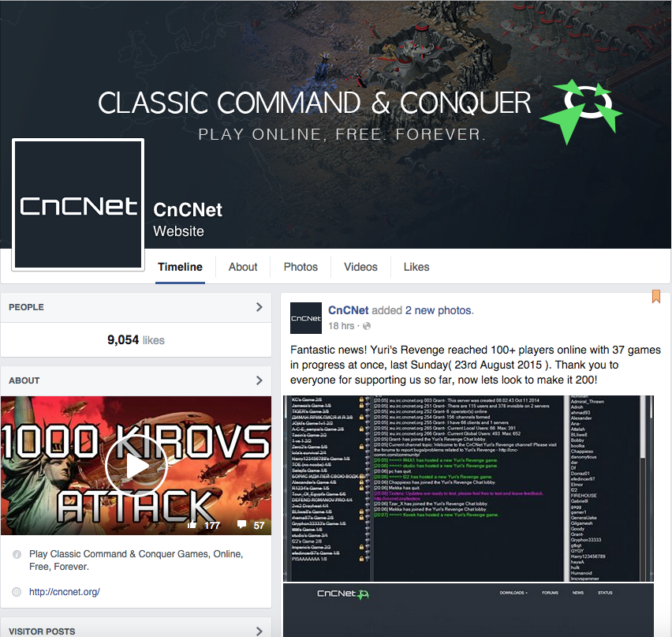
Task: Expand the About section chevron
Action: [x=259, y=380]
